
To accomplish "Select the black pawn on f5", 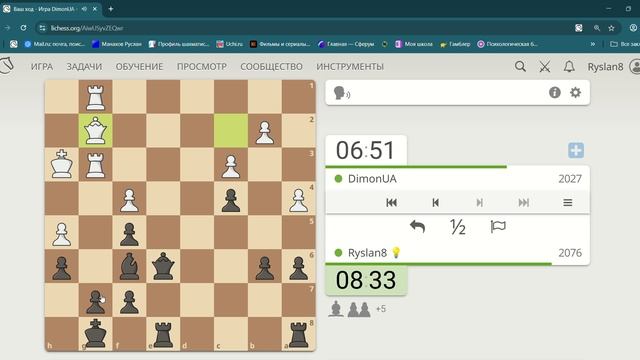I will pyautogui.click(x=129, y=234).
